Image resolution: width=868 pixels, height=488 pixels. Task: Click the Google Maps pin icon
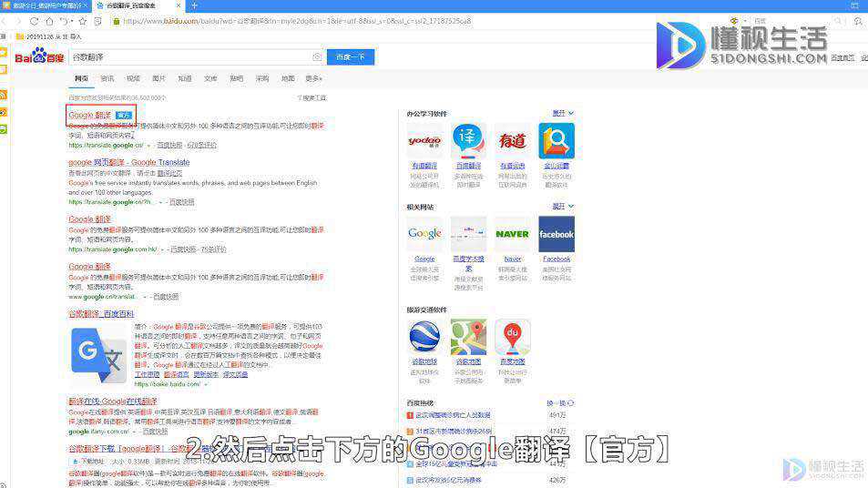click(x=468, y=337)
